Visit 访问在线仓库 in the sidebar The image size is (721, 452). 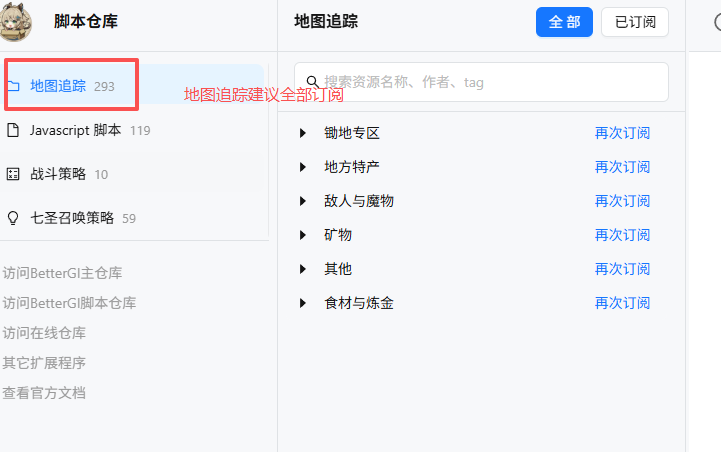(x=44, y=333)
